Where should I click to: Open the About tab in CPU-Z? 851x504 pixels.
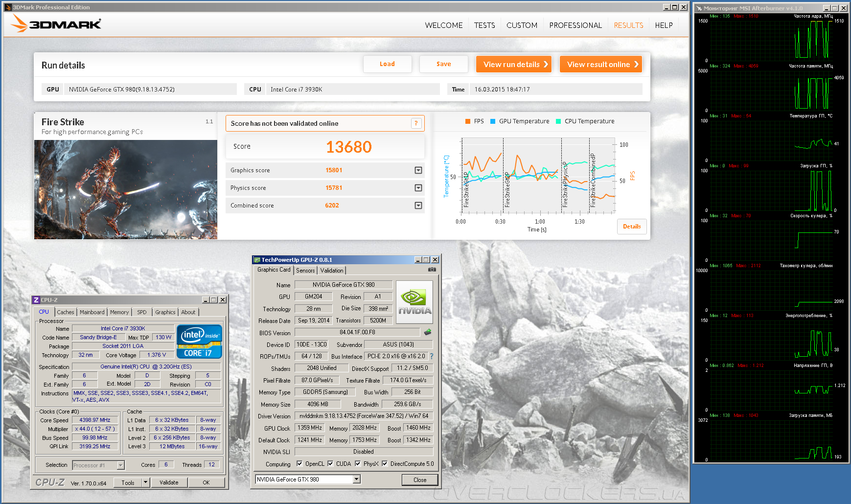(x=188, y=312)
